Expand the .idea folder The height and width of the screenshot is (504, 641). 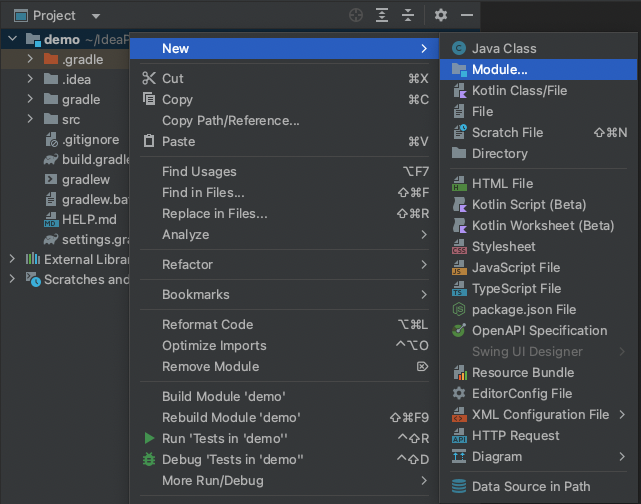[x=30, y=79]
